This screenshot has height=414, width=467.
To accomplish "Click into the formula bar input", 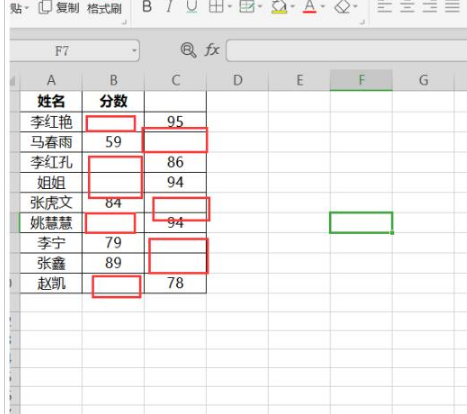I will click(x=347, y=50).
